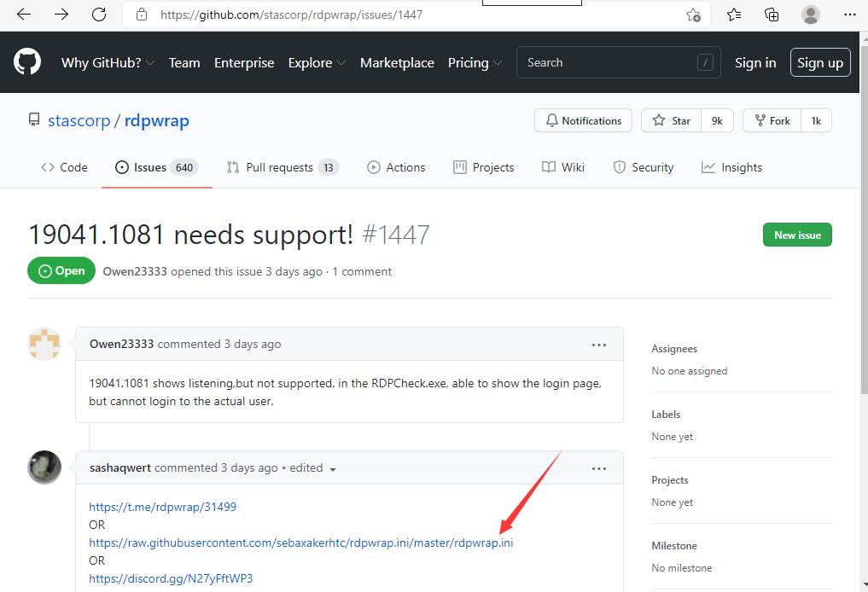Screen dimensions: 868x592
Task: Open Owen23333 author link in issue header
Action: click(135, 271)
